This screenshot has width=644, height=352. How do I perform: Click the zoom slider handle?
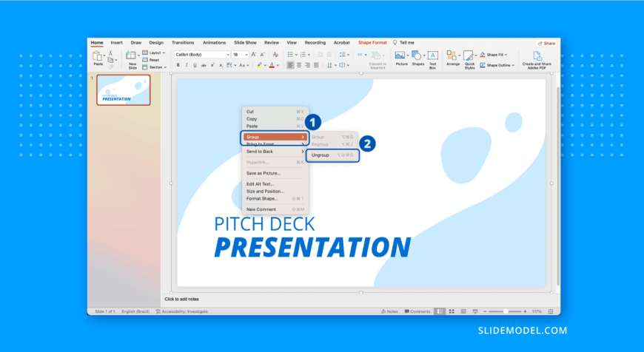506,312
